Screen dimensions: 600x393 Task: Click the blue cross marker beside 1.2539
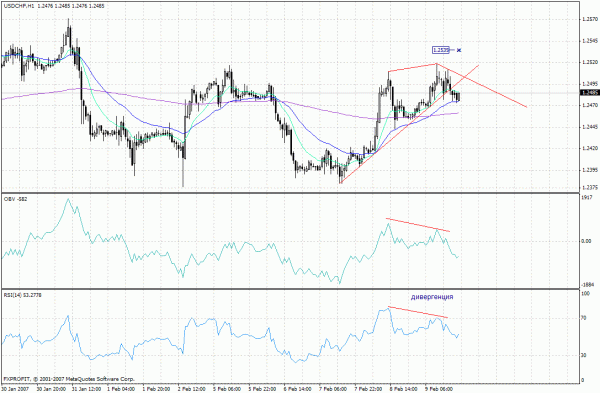(459, 50)
